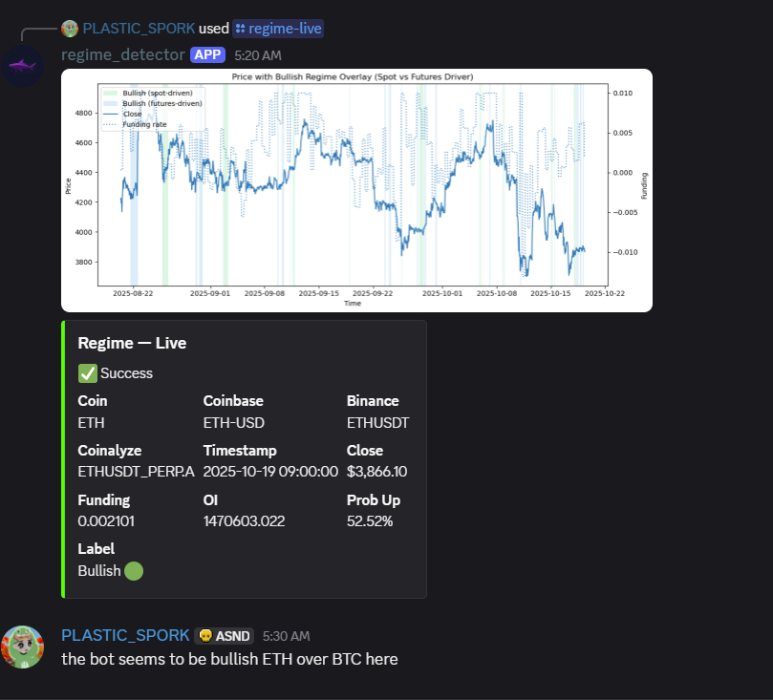The height and width of the screenshot is (700, 773).
Task: Click the Funding value 0.002101
Action: click(106, 521)
